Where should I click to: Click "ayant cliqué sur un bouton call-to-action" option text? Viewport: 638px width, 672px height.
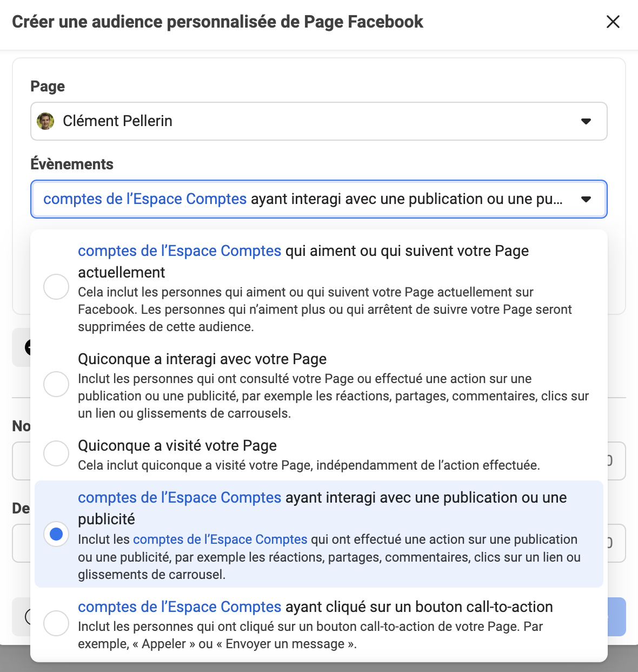pos(419,607)
